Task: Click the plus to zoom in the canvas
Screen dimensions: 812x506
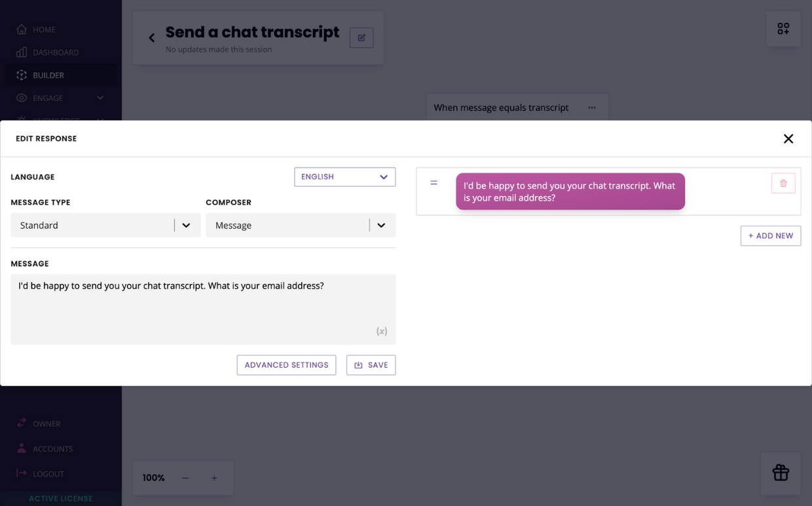Action: pyautogui.click(x=214, y=478)
